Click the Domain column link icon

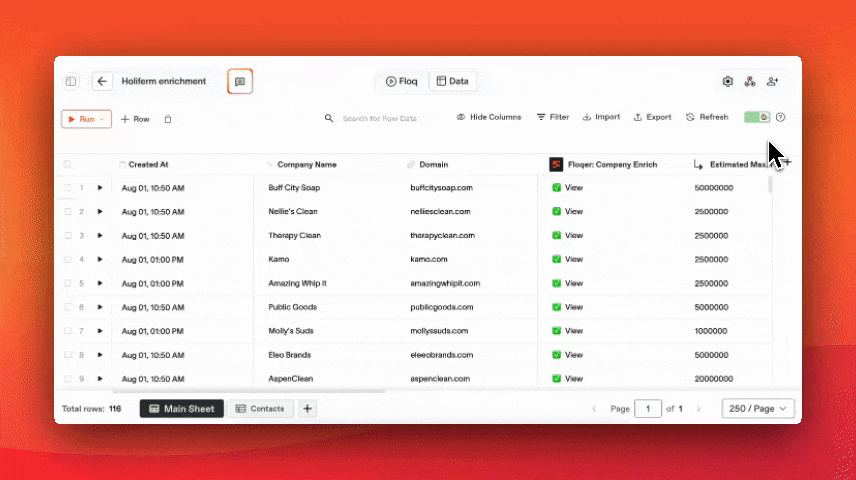[411, 164]
